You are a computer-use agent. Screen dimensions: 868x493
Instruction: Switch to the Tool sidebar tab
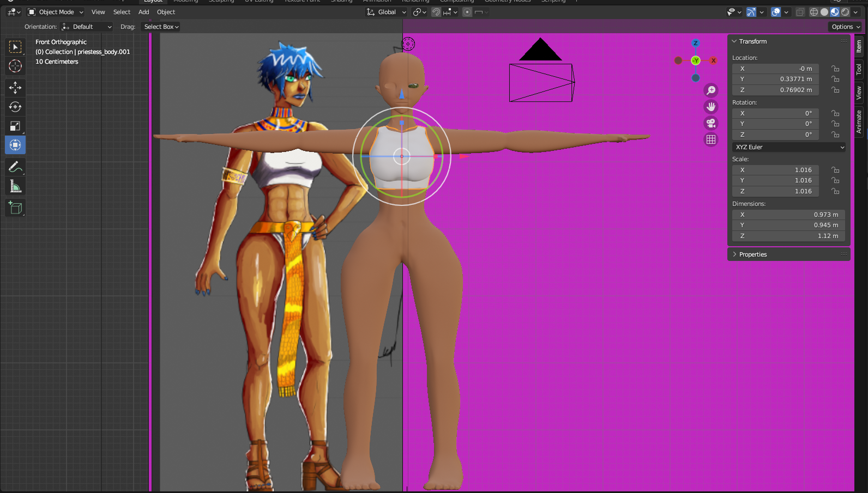[x=859, y=69]
